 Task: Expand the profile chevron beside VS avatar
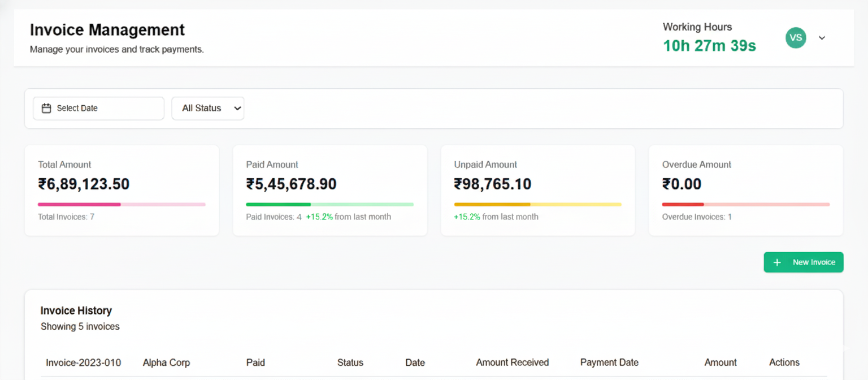tap(822, 37)
